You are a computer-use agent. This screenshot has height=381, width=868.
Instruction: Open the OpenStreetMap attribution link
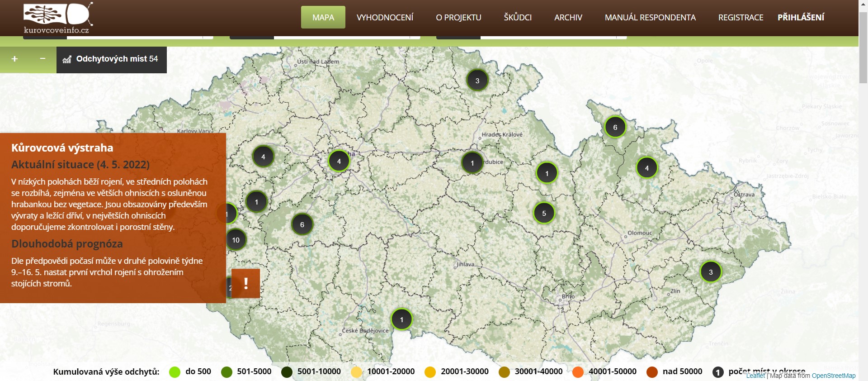(x=833, y=376)
